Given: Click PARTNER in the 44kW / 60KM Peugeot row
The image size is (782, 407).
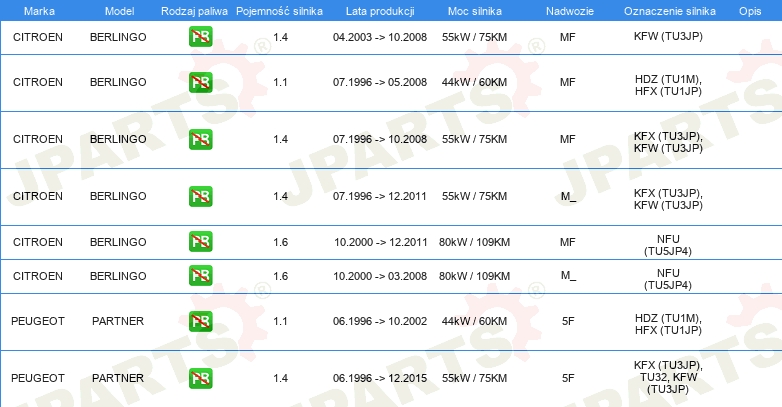Looking at the screenshot, I should [118, 321].
